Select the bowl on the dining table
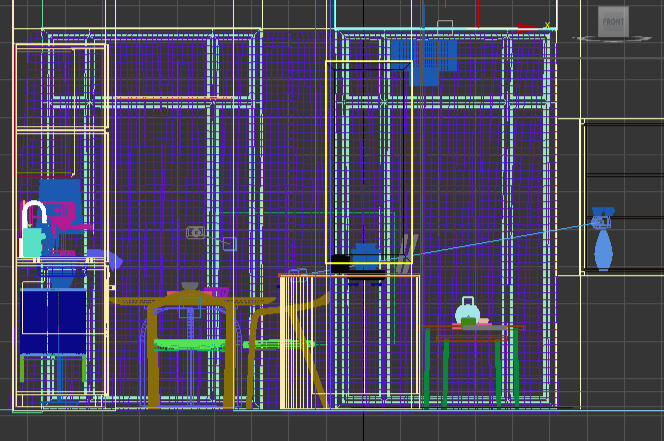Viewport: 664px width, 441px height. [x=190, y=287]
